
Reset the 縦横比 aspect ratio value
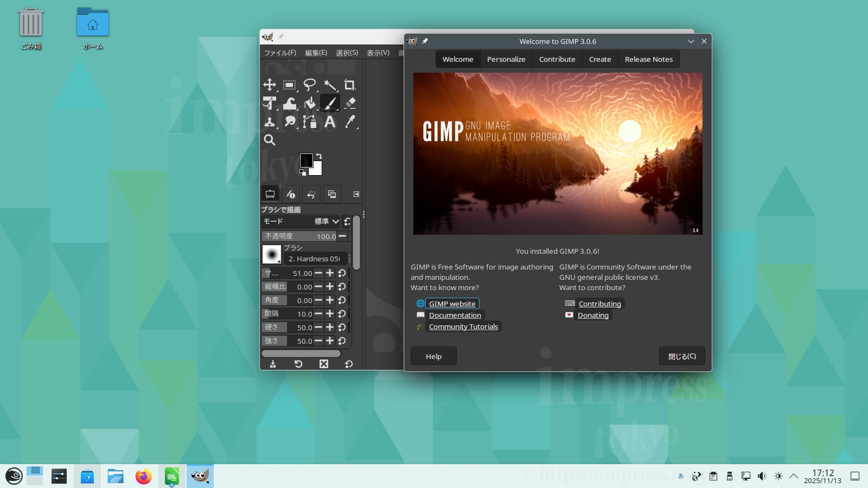(342, 286)
